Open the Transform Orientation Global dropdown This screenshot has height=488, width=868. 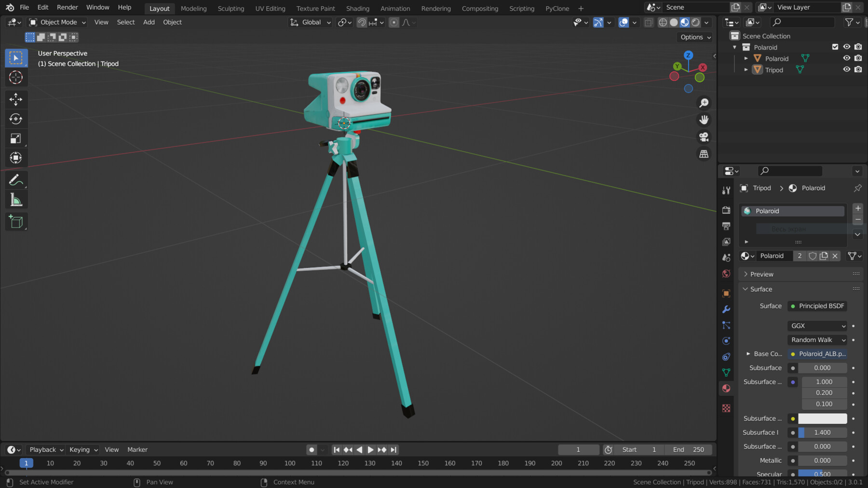click(310, 22)
